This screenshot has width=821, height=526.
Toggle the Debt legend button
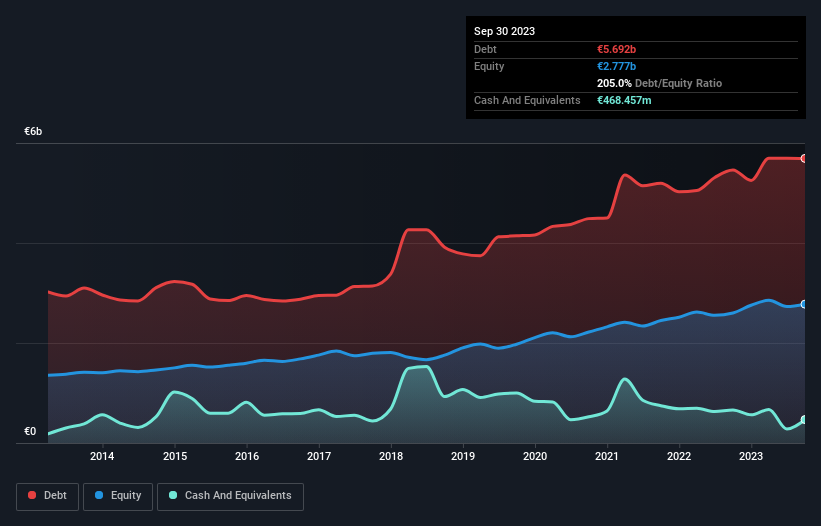(48, 496)
